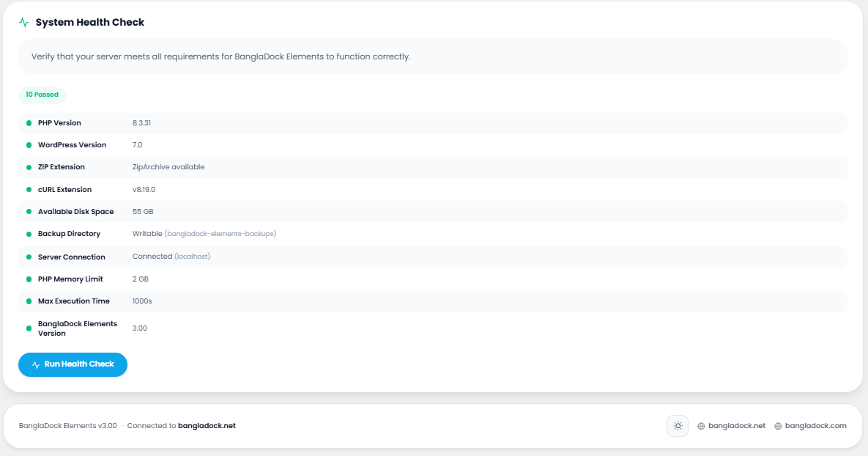Select the PHP Memory Limit label
Viewport: 868px width, 456px height.
(x=70, y=279)
